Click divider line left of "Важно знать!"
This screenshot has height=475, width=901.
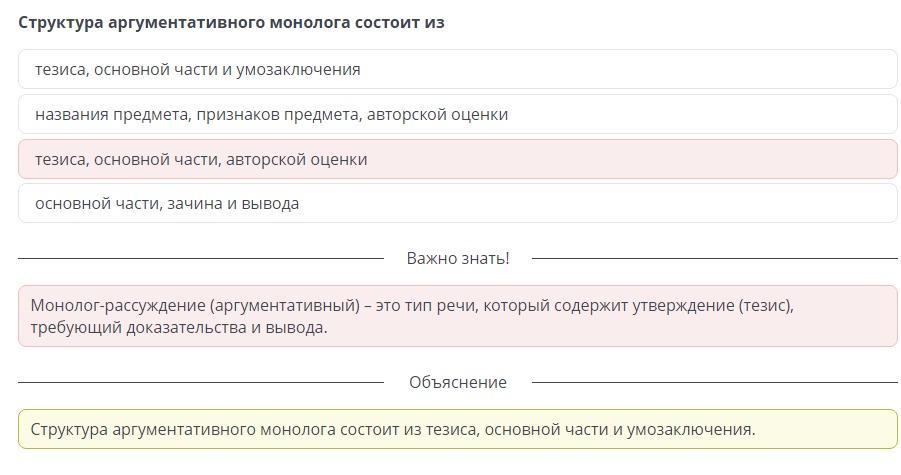(x=200, y=258)
